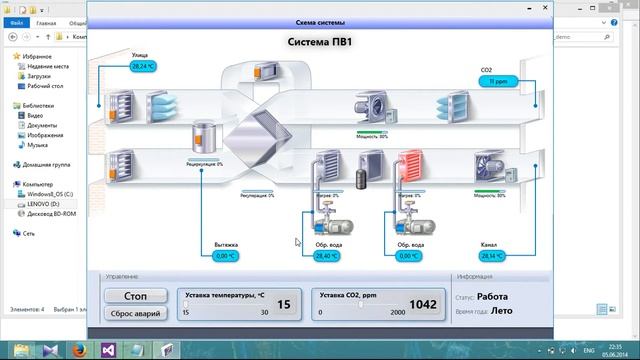
Task: Click the CO2 value bubble showing 11 ppm
Action: [498, 81]
